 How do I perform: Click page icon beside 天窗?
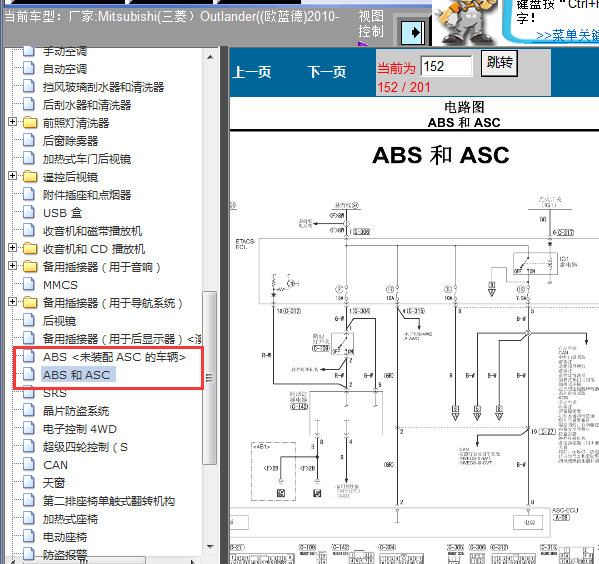pos(29,482)
